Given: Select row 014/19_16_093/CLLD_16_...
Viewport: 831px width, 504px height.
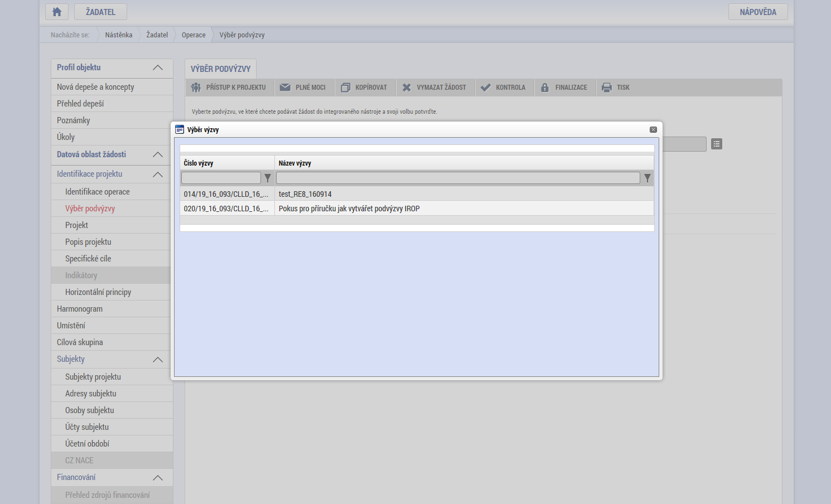Looking at the screenshot, I should click(x=226, y=194).
